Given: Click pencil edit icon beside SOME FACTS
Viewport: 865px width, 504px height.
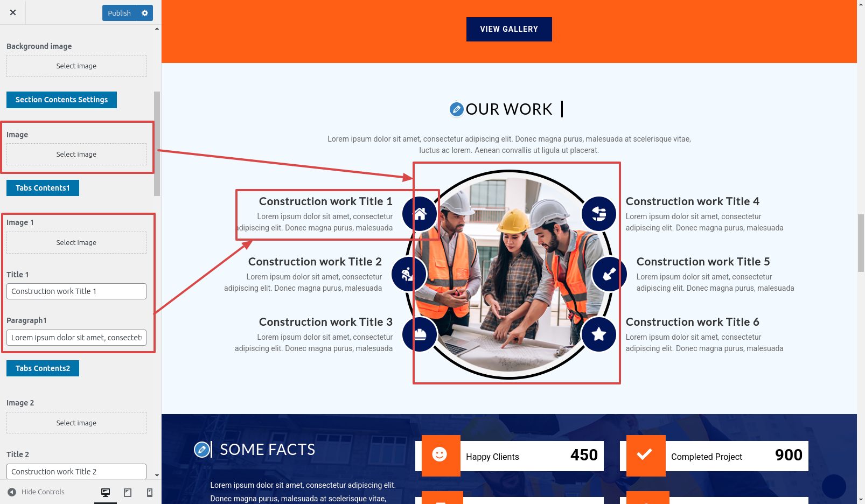Looking at the screenshot, I should point(202,449).
